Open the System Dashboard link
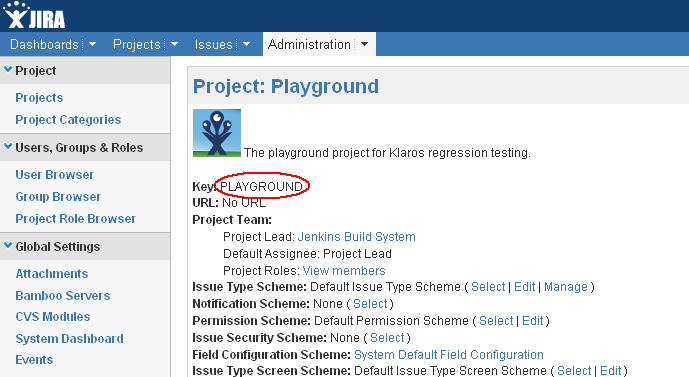 [69, 338]
